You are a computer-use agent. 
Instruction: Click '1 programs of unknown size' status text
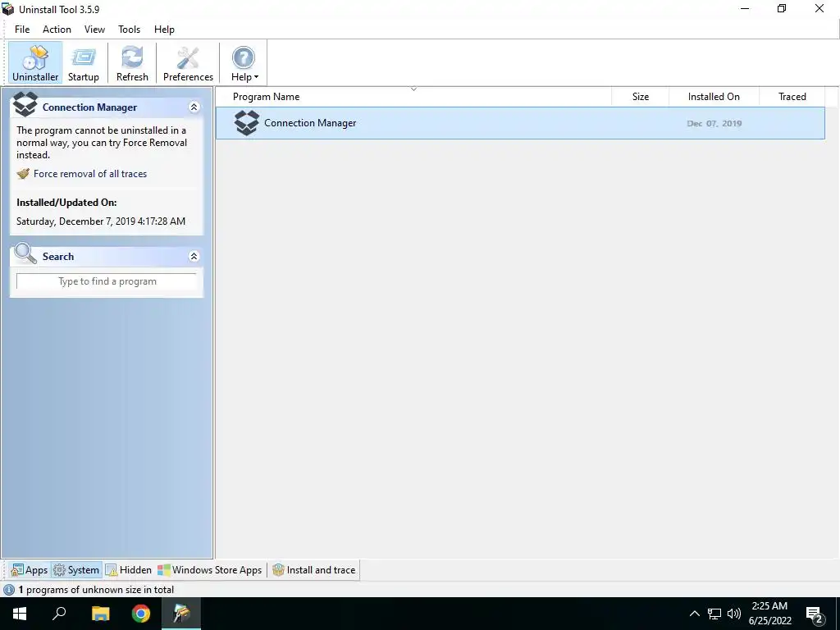point(97,590)
